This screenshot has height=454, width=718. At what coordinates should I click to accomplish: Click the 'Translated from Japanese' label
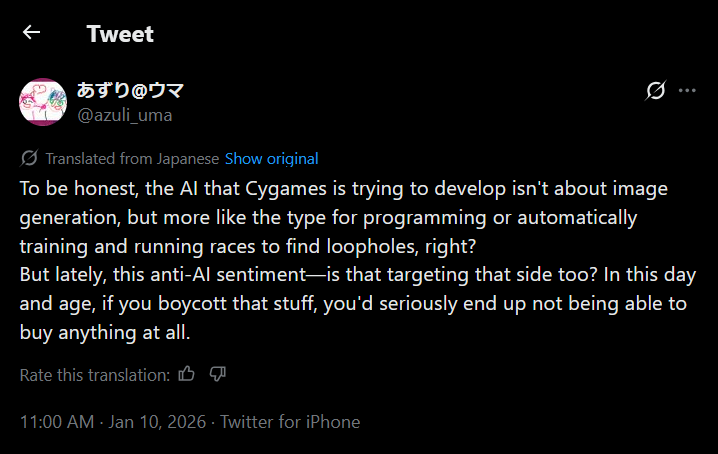coord(132,158)
